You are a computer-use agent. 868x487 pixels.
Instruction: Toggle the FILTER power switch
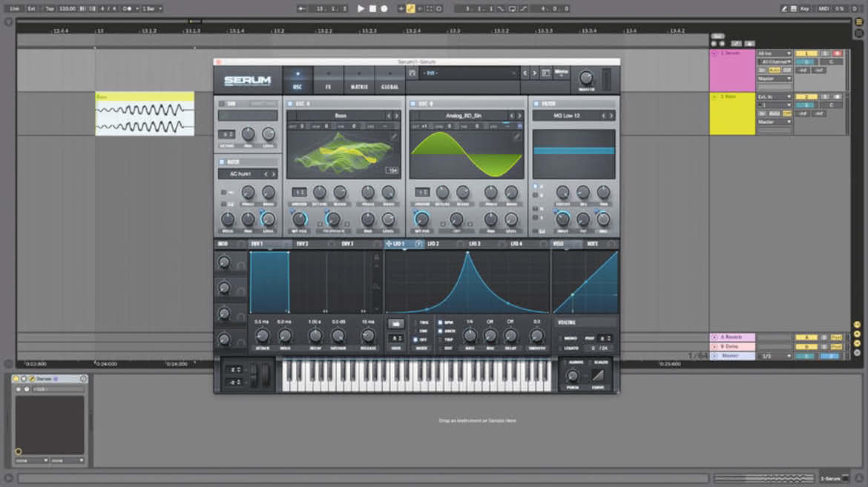click(x=536, y=104)
